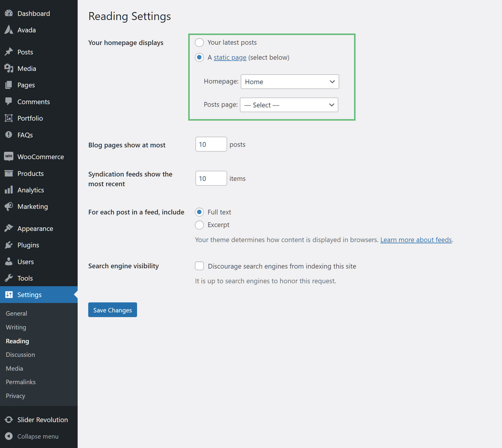Click the Portfolio icon
Image resolution: width=502 pixels, height=448 pixels.
pyautogui.click(x=9, y=118)
